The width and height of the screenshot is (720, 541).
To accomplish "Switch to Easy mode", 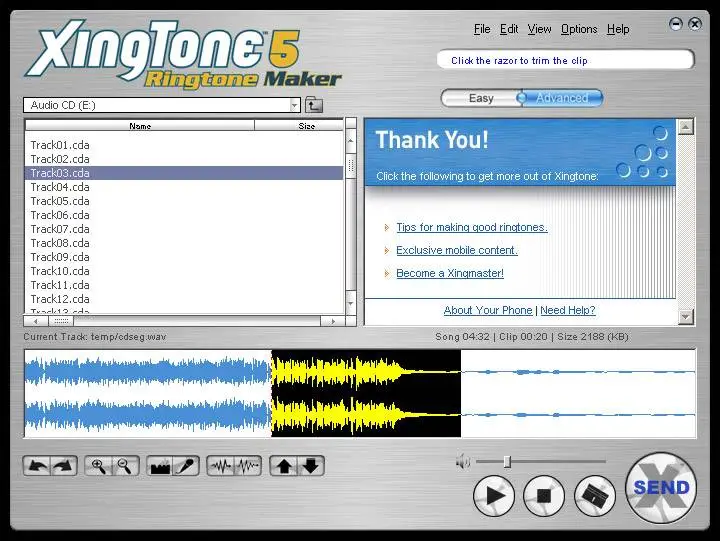I will pyautogui.click(x=481, y=98).
